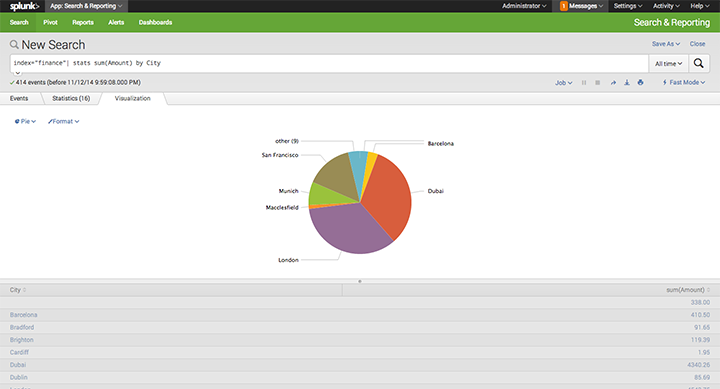Click the orange messages count badge
This screenshot has height=389, width=720.
[563, 6]
